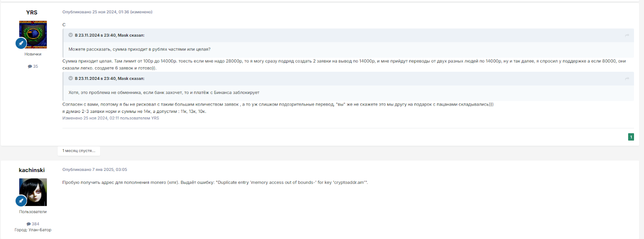Viewport: 644px width, 239px height.
Task: Click the "Изменено 25 ноя 2024, 02:11" edit note
Action: (111, 118)
